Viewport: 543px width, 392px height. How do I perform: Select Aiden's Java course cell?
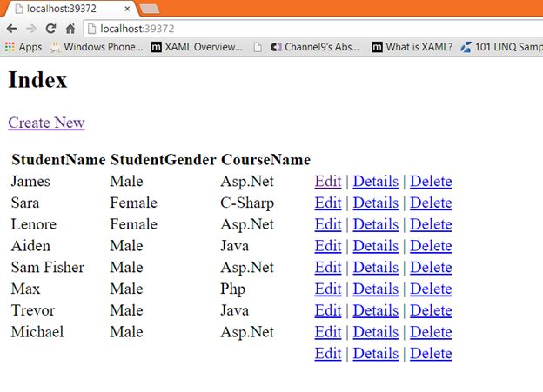[234, 246]
